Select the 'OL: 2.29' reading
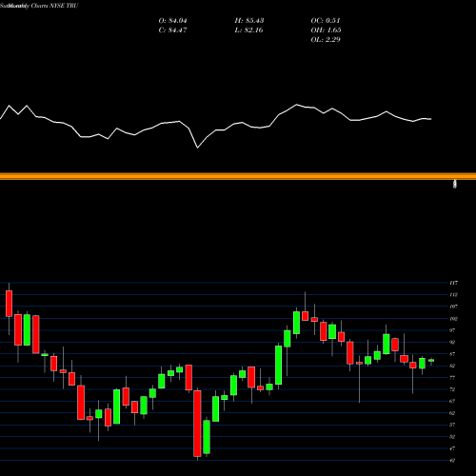Viewport: 476px width, 476px height. [x=326, y=40]
